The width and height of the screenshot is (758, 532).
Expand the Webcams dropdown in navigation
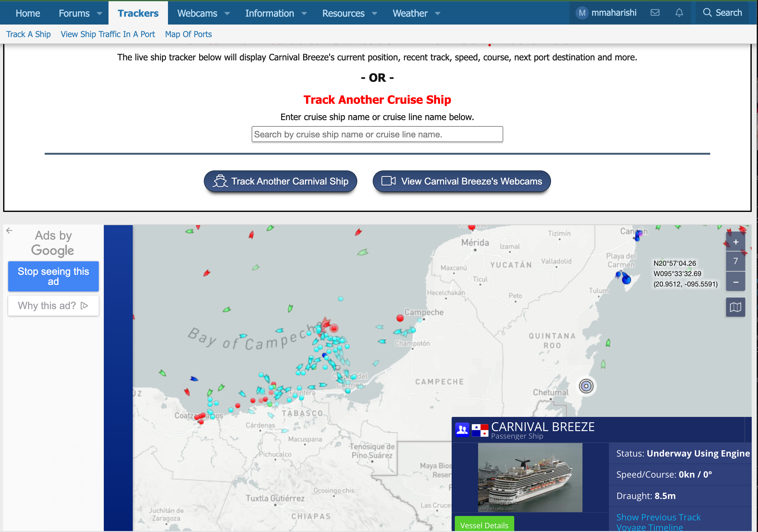coord(227,13)
